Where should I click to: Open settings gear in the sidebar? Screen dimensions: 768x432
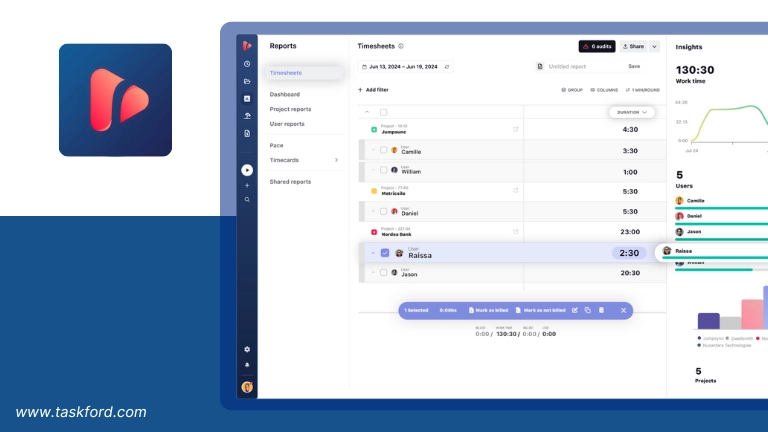pos(247,349)
